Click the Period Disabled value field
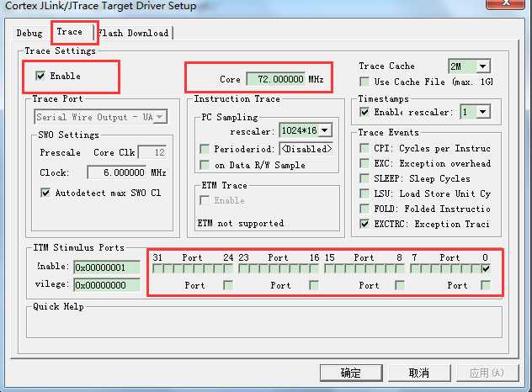The image size is (532, 392). coord(306,149)
